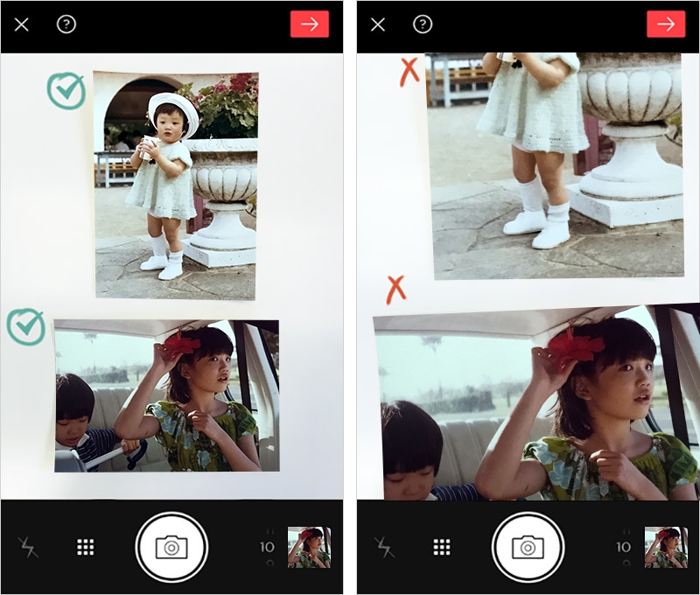The image size is (700, 595).
Task: Close the right scanner screen with the X
Action: pyautogui.click(x=378, y=24)
